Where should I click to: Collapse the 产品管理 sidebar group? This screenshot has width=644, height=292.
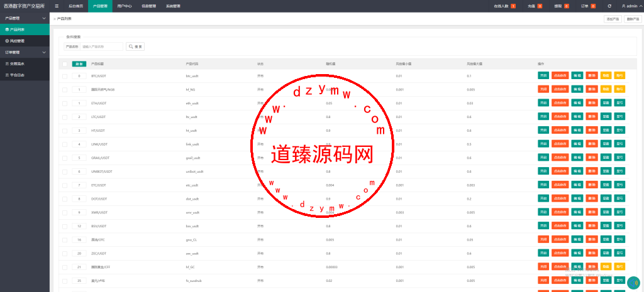pos(25,18)
